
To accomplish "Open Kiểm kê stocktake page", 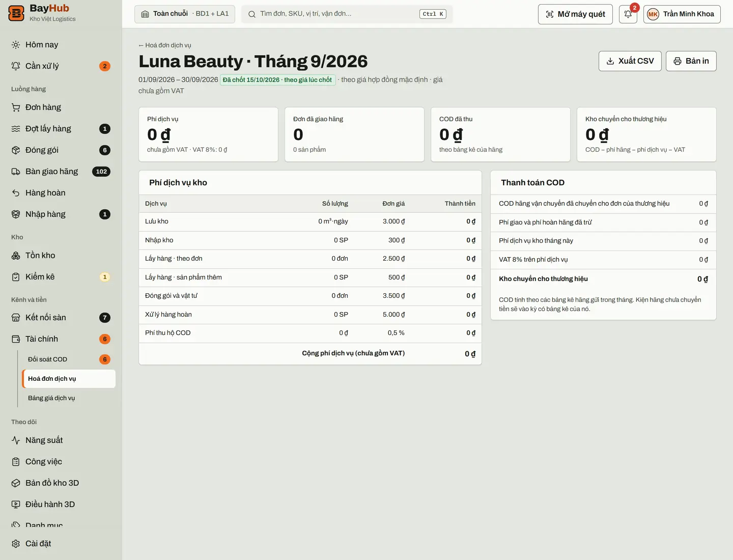I will (x=61, y=277).
